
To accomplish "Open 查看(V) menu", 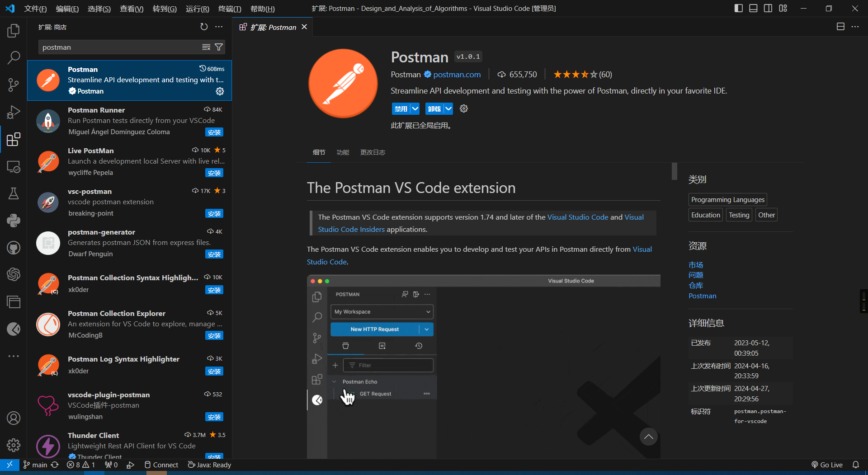I will [x=132, y=9].
